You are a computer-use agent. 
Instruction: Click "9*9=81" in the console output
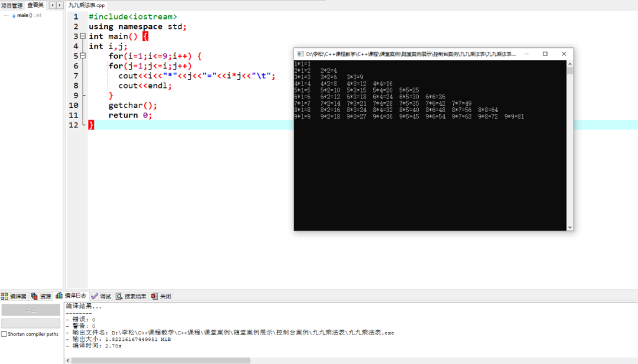tap(515, 116)
